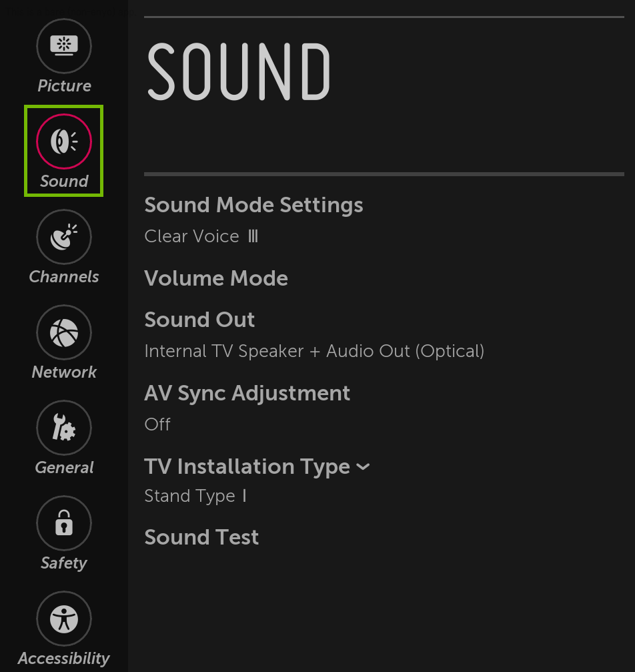Click the Sound label in the sidebar
This screenshot has width=635, height=672.
click(63, 182)
